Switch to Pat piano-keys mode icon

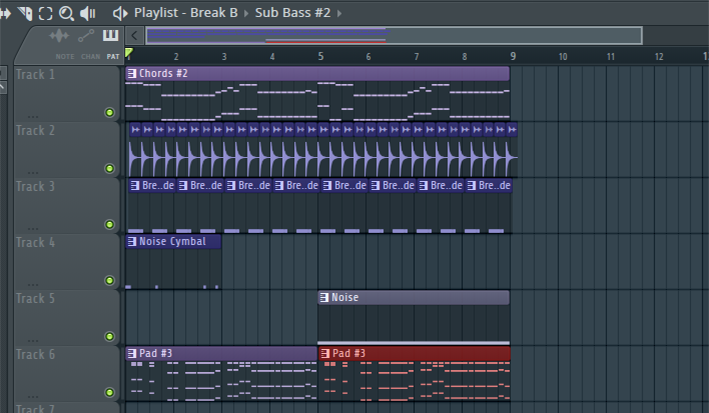[x=111, y=37]
